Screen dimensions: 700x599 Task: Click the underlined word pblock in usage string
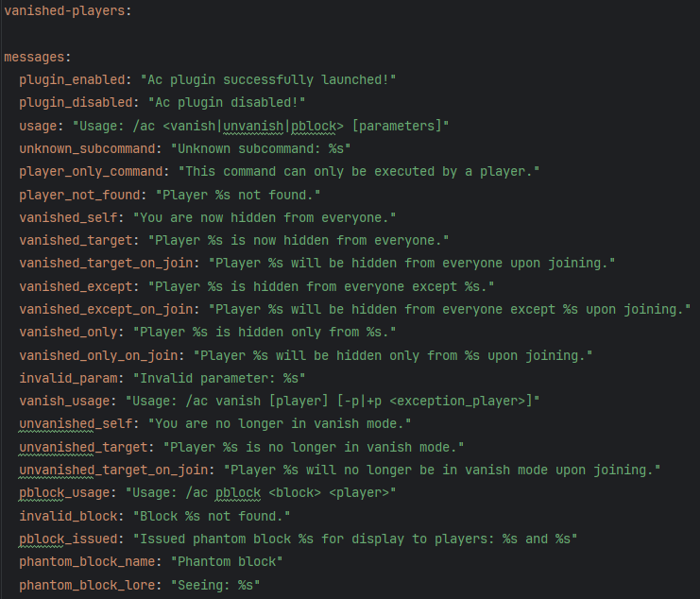click(314, 126)
